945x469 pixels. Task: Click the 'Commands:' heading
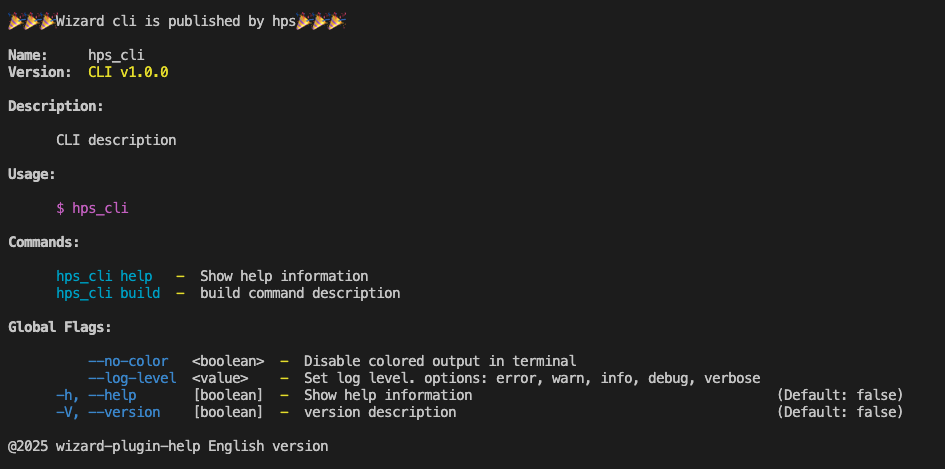coord(44,242)
